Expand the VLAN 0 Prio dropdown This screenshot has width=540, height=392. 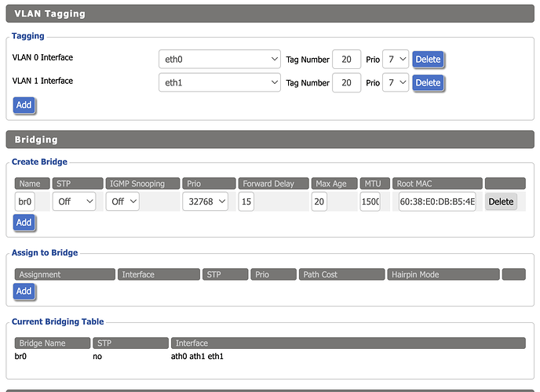point(395,60)
